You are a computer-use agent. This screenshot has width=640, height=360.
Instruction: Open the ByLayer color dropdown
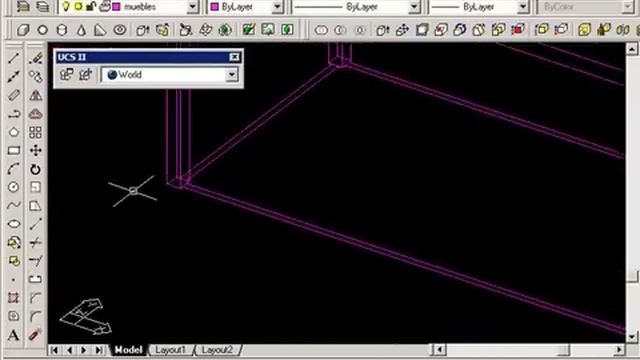(x=277, y=7)
